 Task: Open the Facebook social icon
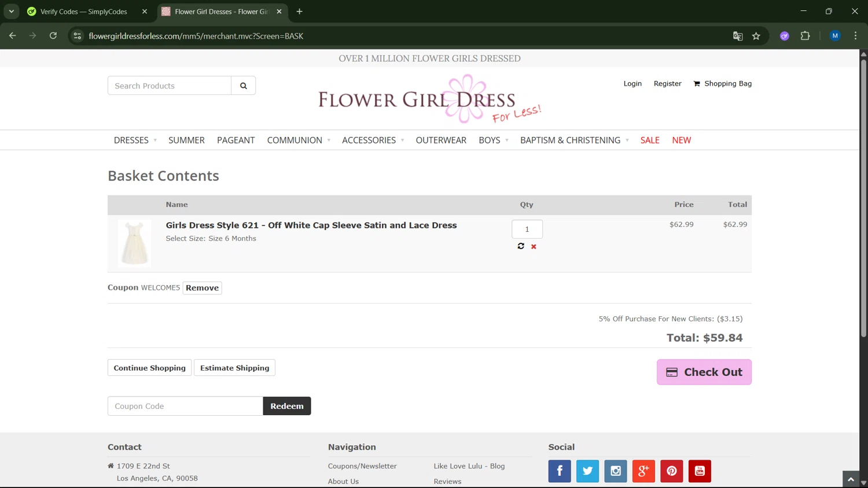(560, 471)
